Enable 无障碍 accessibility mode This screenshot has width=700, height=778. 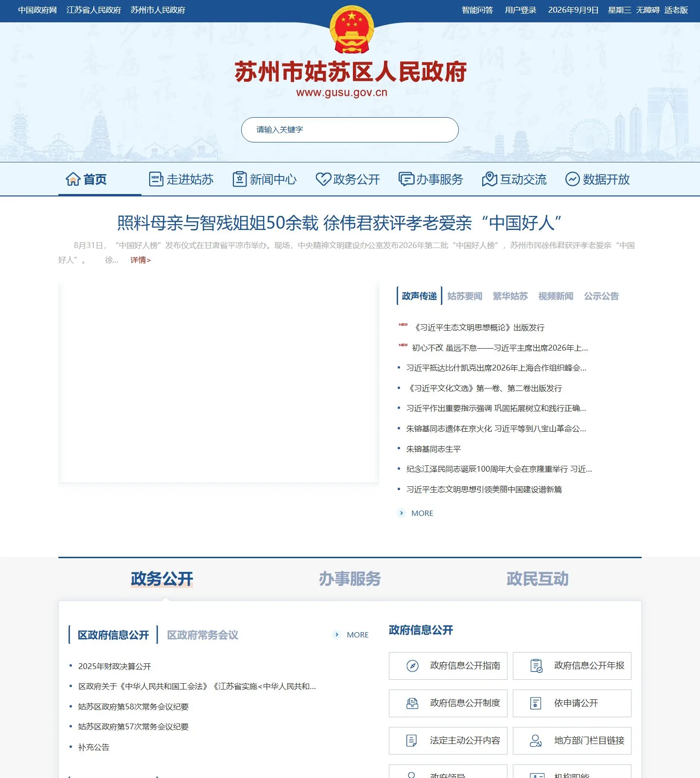(648, 10)
